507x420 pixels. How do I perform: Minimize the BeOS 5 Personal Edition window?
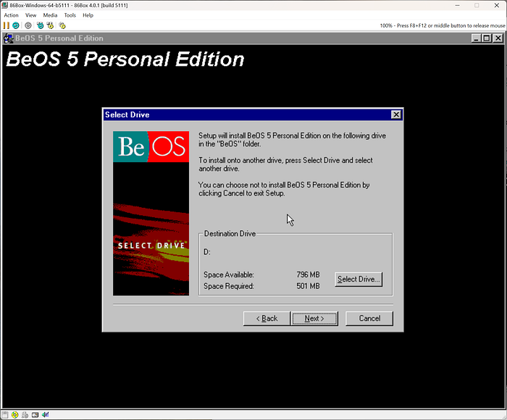(476, 38)
